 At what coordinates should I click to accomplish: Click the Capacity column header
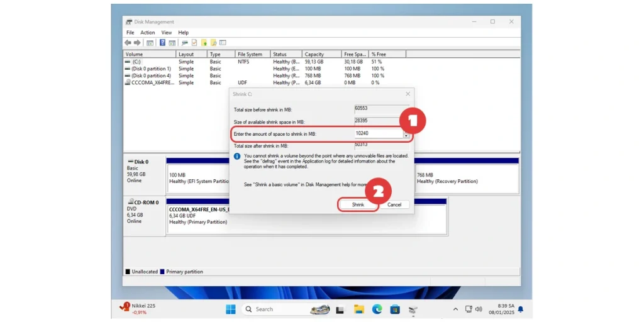click(314, 54)
